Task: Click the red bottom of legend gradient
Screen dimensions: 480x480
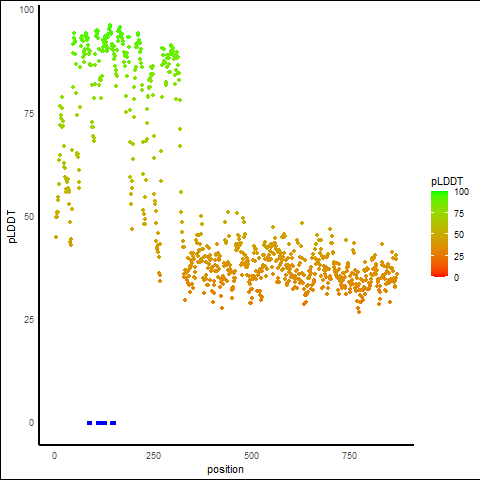Action: 439,274
